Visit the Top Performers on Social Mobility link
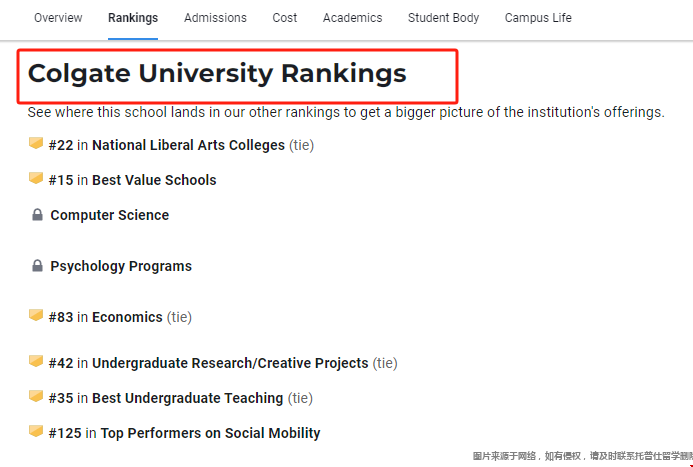Viewport: 693px width, 467px height. pos(210,433)
